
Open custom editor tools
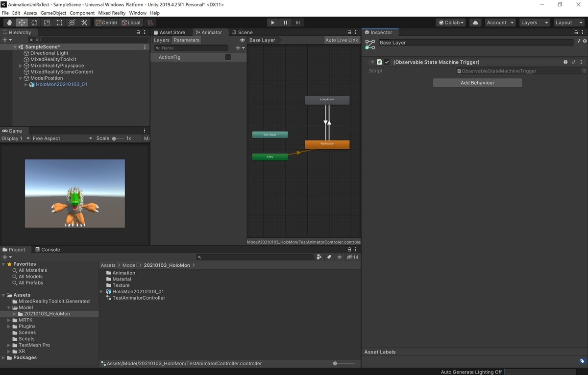(x=84, y=23)
